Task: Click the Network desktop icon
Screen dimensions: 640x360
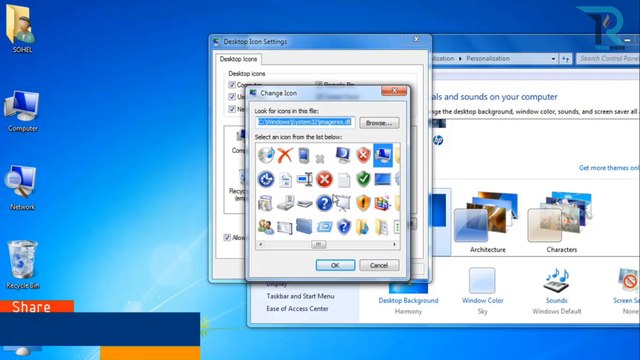Action: 22,188
